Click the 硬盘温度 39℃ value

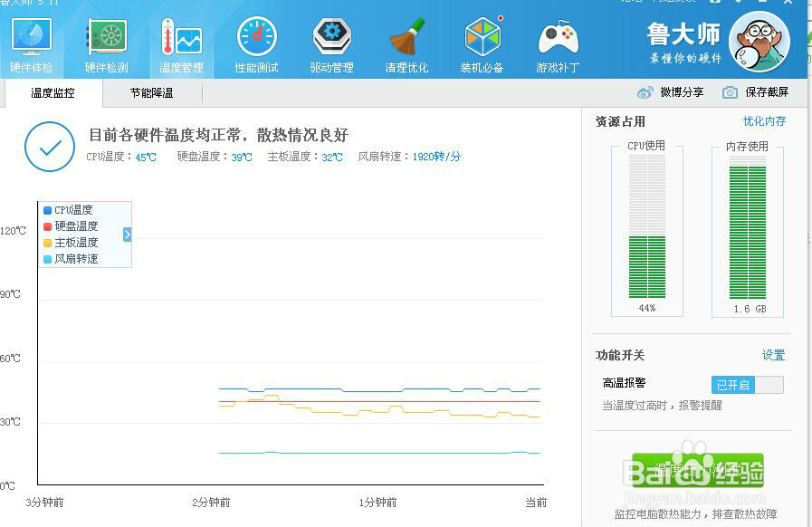pos(242,157)
